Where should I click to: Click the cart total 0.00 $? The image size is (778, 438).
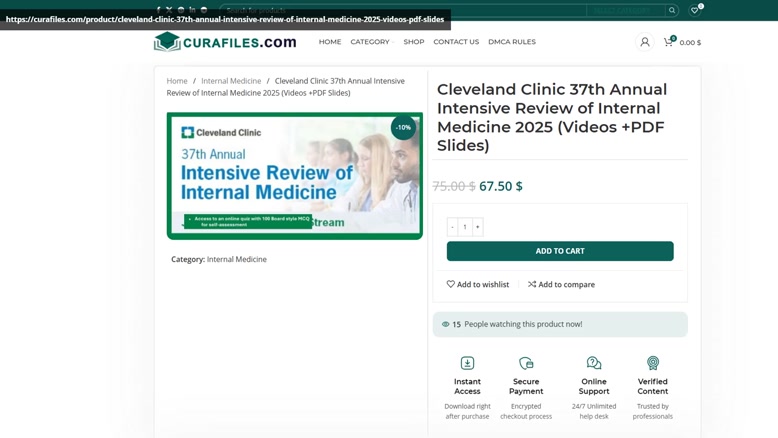point(690,43)
